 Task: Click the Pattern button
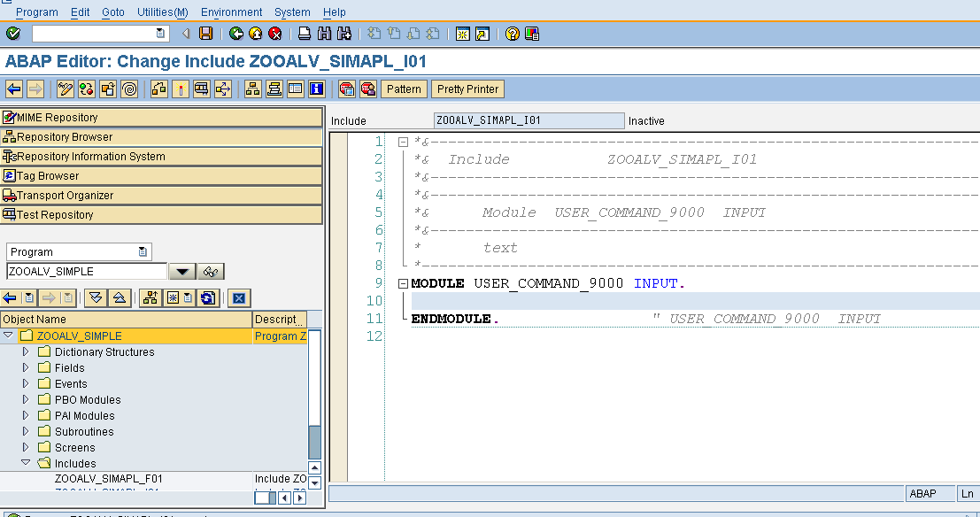pos(404,89)
